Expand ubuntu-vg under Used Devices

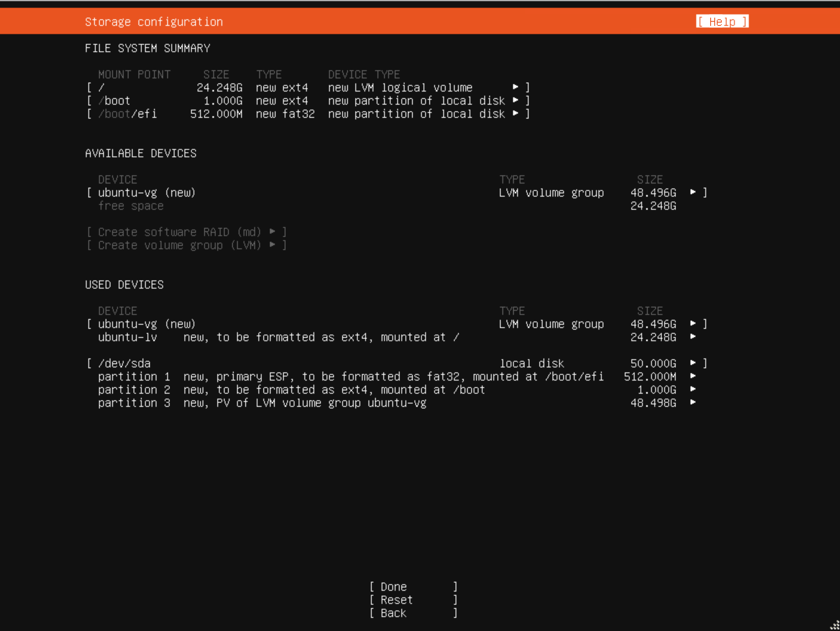693,324
